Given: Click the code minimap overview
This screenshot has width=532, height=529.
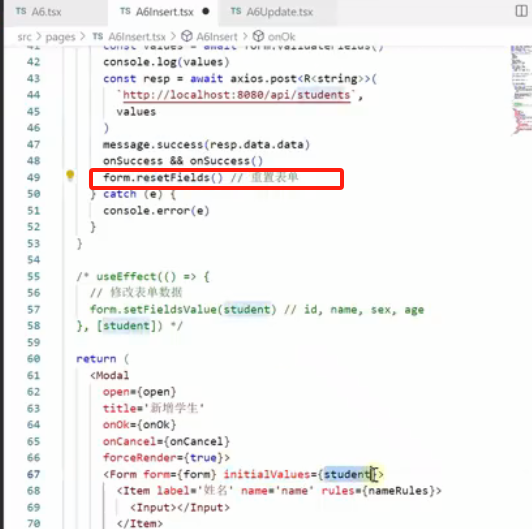Looking at the screenshot, I should [521, 90].
